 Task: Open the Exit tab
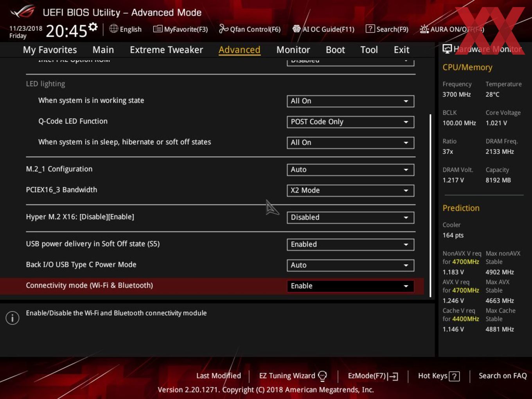pos(401,50)
